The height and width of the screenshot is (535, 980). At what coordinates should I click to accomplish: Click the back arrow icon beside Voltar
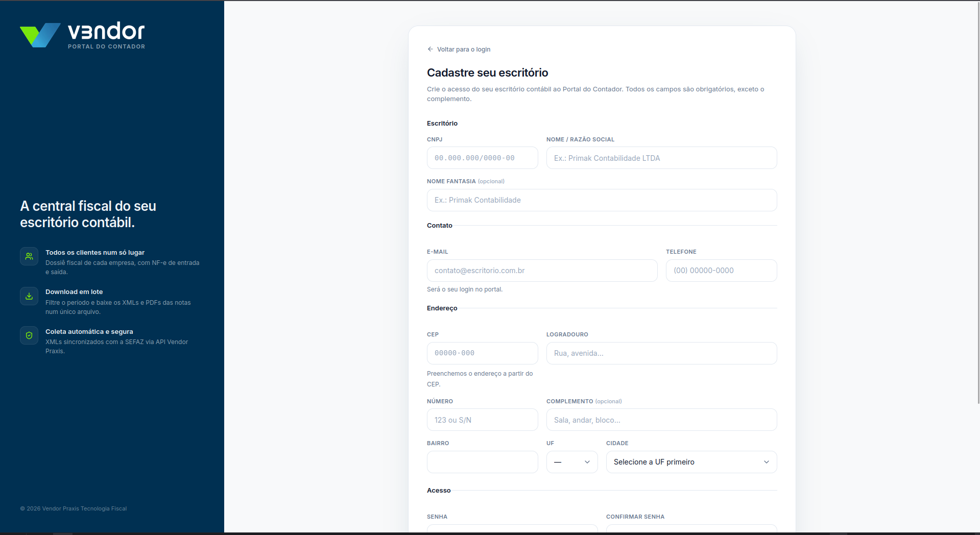pos(430,50)
